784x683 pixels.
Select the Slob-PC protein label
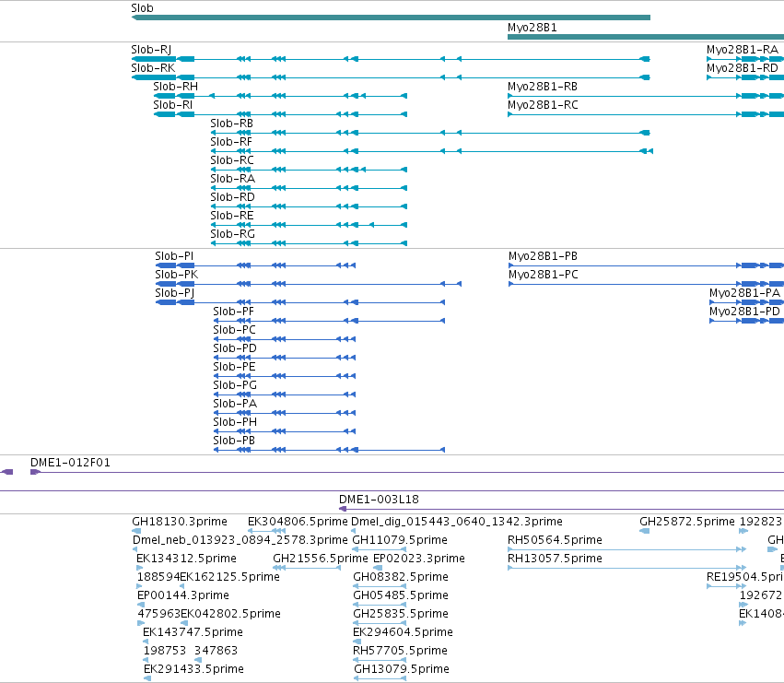(x=235, y=330)
